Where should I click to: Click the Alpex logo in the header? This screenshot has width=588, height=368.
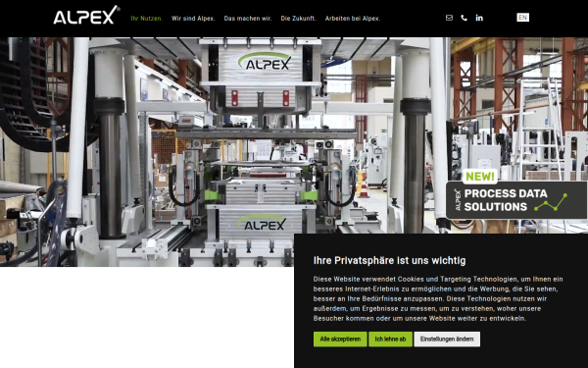coord(86,15)
